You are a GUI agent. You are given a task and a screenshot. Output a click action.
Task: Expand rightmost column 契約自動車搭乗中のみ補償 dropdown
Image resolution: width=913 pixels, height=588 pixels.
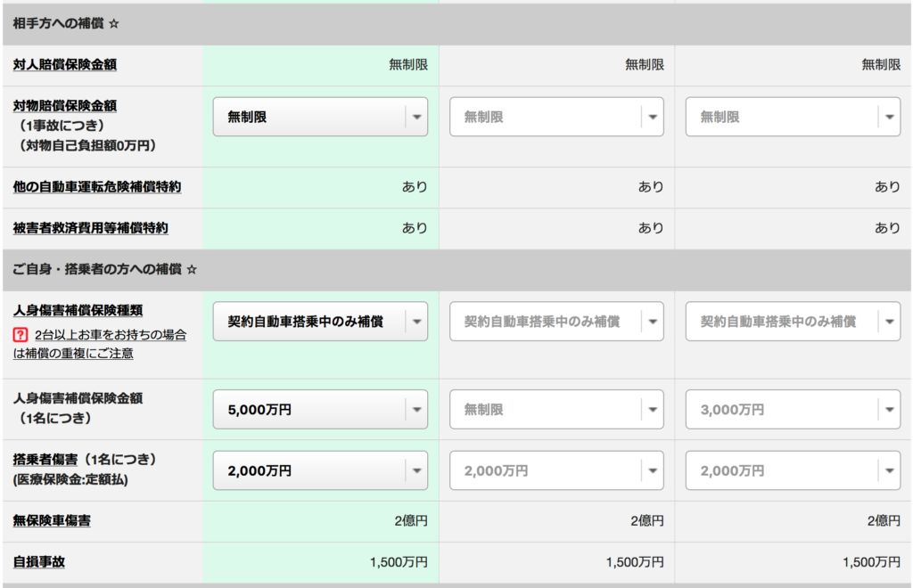[792, 322]
